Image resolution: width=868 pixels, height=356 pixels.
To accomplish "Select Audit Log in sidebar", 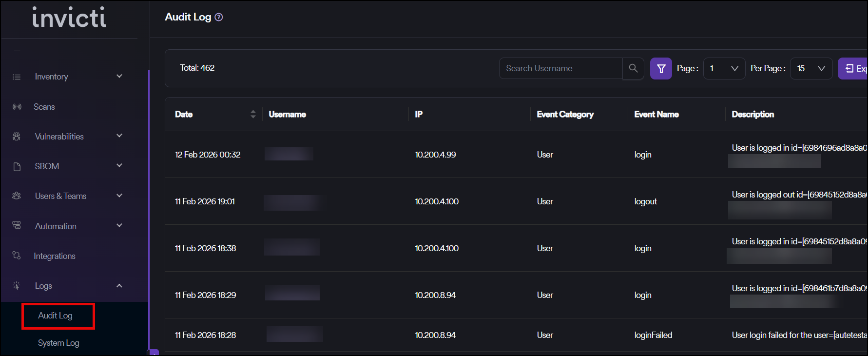I will click(56, 316).
